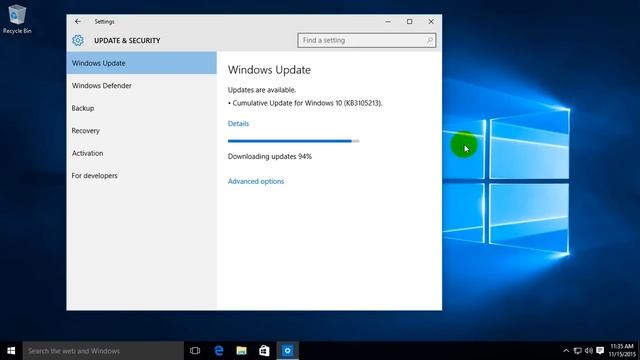640x360 pixels.
Task: Open the volume control tray icon
Action: coord(589,351)
